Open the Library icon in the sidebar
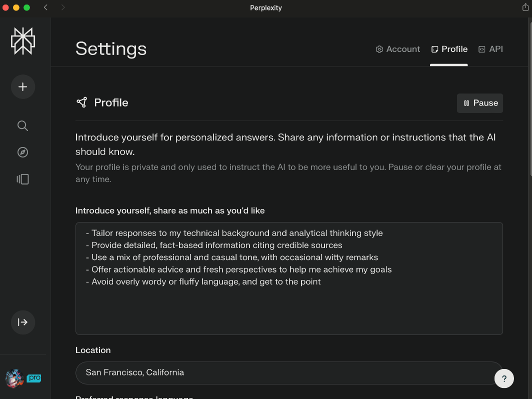This screenshot has width=532, height=399. tap(23, 179)
